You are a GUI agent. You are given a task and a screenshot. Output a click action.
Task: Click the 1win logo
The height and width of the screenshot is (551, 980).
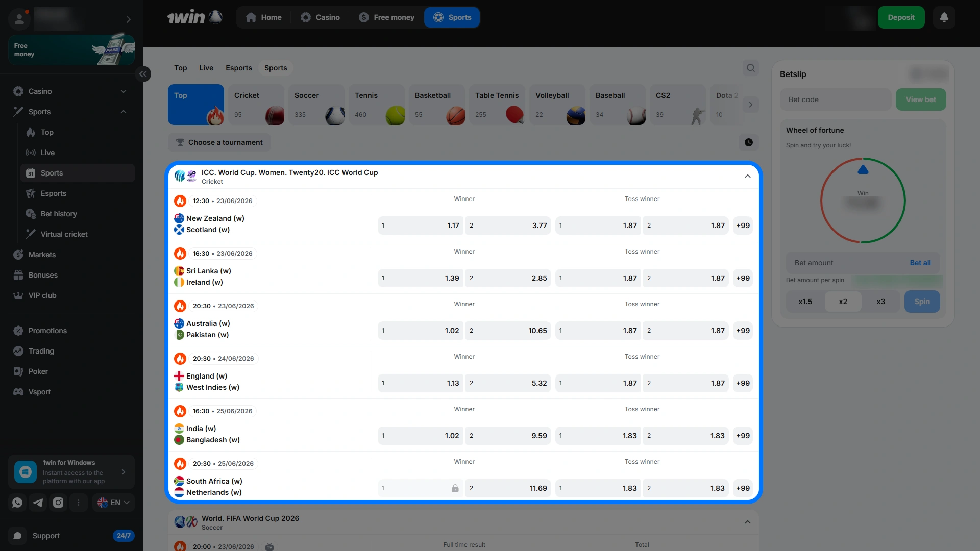point(194,17)
